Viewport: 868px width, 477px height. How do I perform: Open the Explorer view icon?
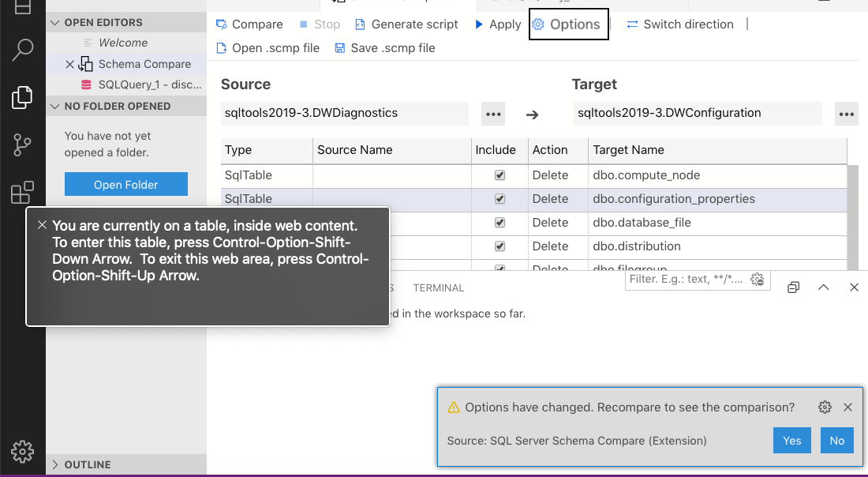23,97
